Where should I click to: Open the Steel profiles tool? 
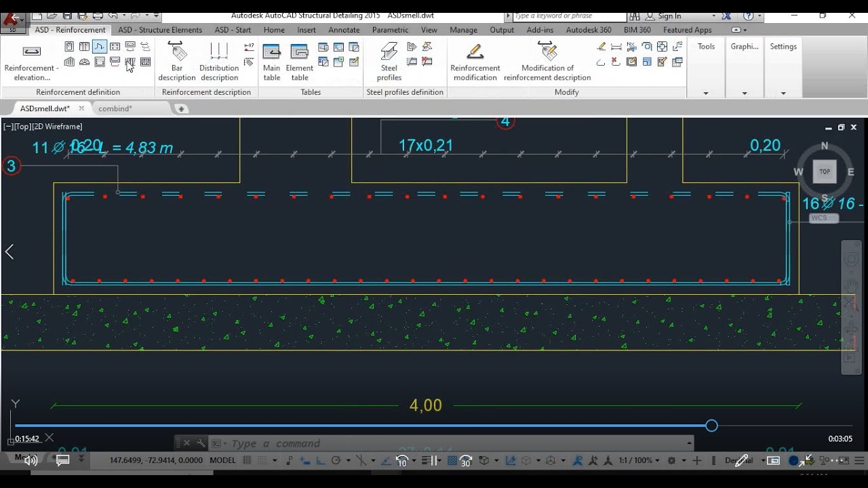coord(389,62)
